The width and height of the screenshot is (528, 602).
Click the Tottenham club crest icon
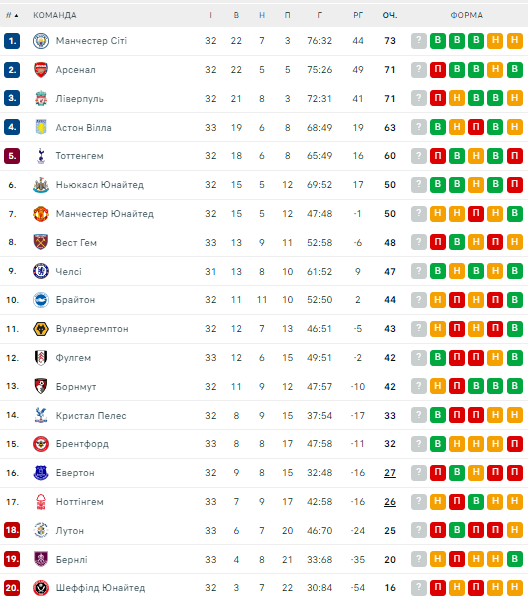(x=41, y=156)
